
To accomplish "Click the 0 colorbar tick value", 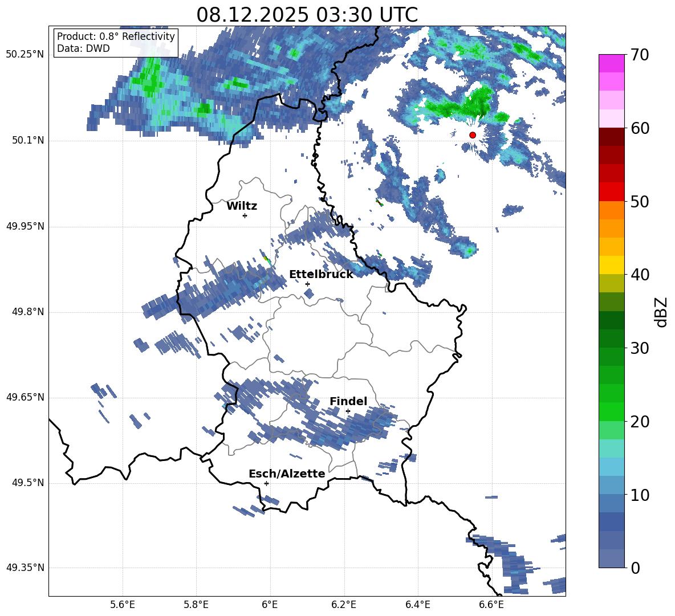I will coord(635,568).
